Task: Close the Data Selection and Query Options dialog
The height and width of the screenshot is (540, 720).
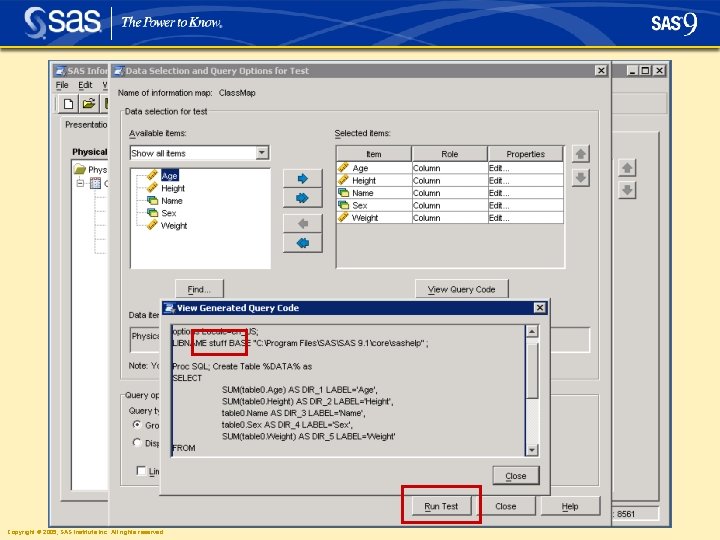Action: click(x=601, y=70)
